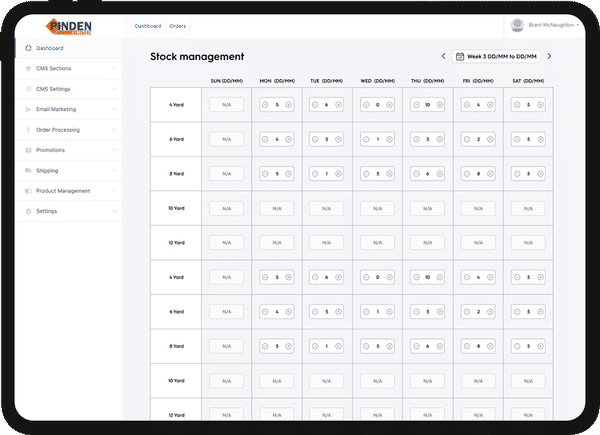Screen dimensions: 600x435
Task: Open the Dashboard top navigation tab
Action: [x=148, y=26]
